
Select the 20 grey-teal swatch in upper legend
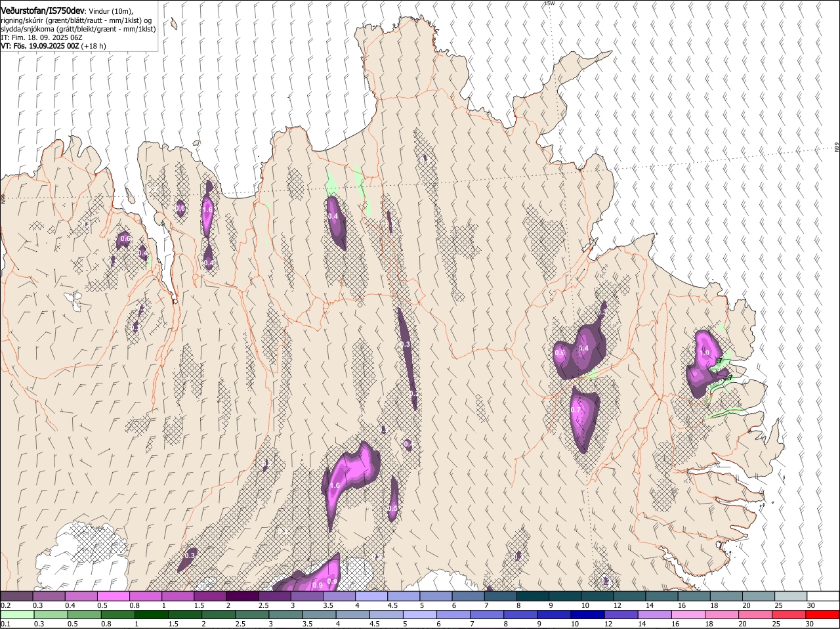click(759, 596)
